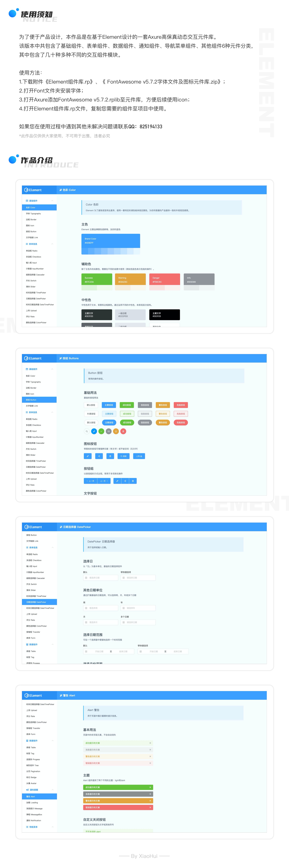Pick the blue Brand Color #409EFF swatch
This screenshot has width=289, height=868.
[111, 241]
